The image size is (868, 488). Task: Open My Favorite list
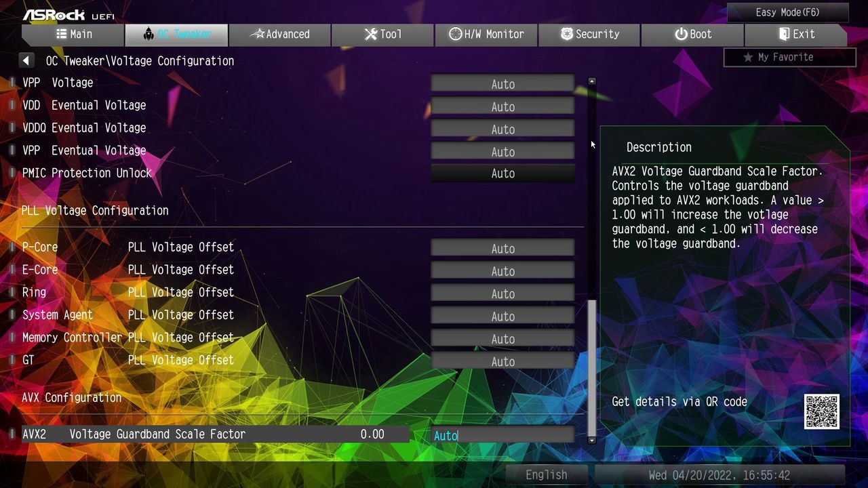(790, 58)
